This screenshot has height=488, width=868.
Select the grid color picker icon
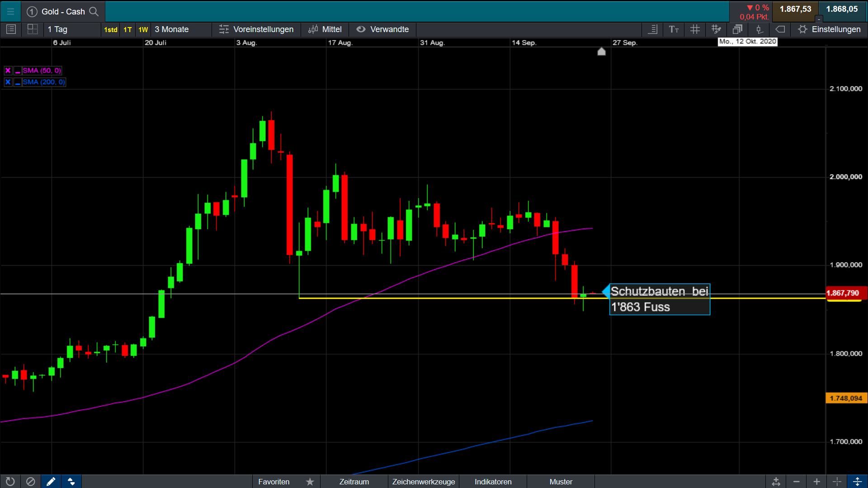click(716, 29)
